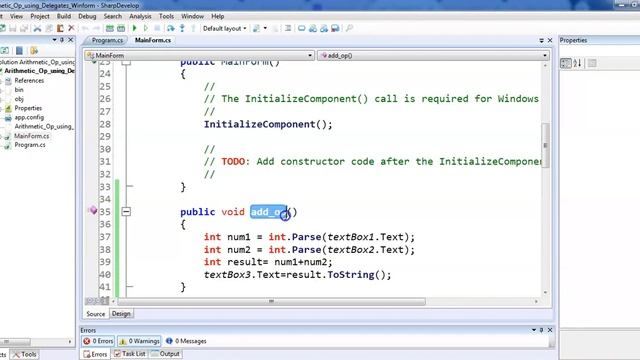Open the Debug menu
Image resolution: width=640 pixels, height=360 pixels.
click(87, 16)
